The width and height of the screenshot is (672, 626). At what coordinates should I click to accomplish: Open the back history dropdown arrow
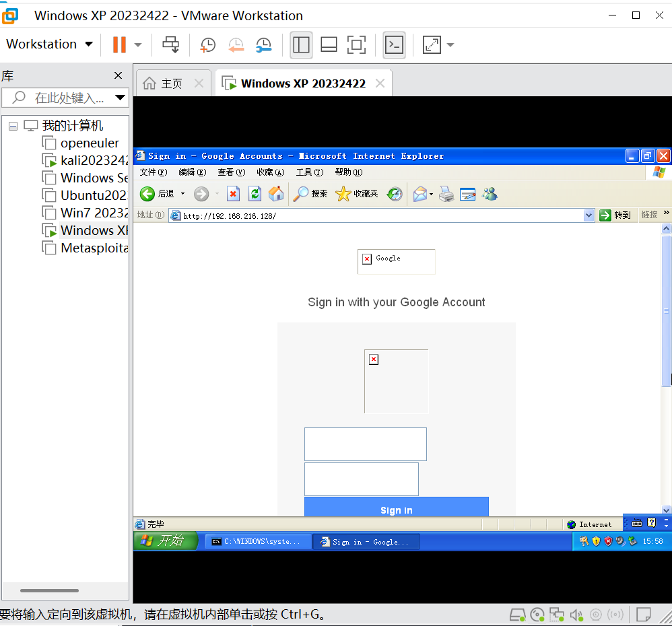[x=183, y=194]
